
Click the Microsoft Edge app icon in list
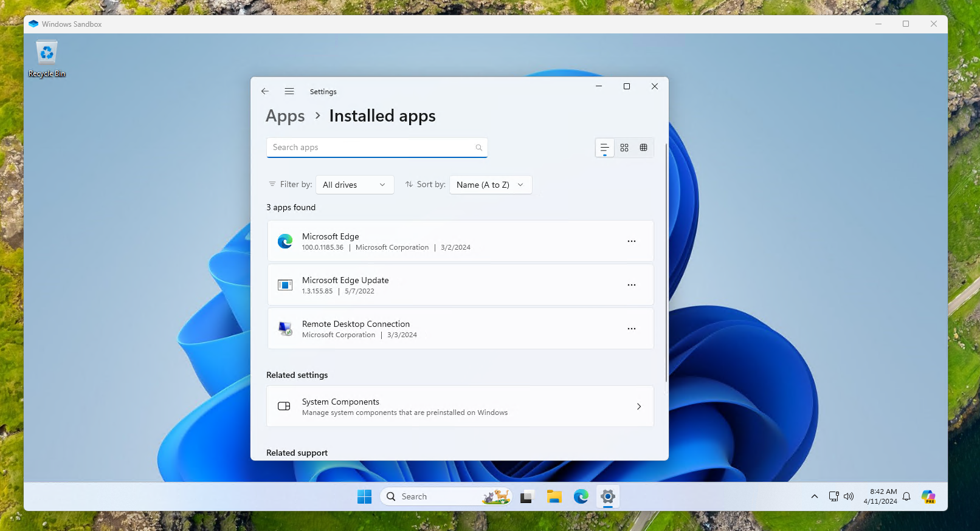(285, 241)
